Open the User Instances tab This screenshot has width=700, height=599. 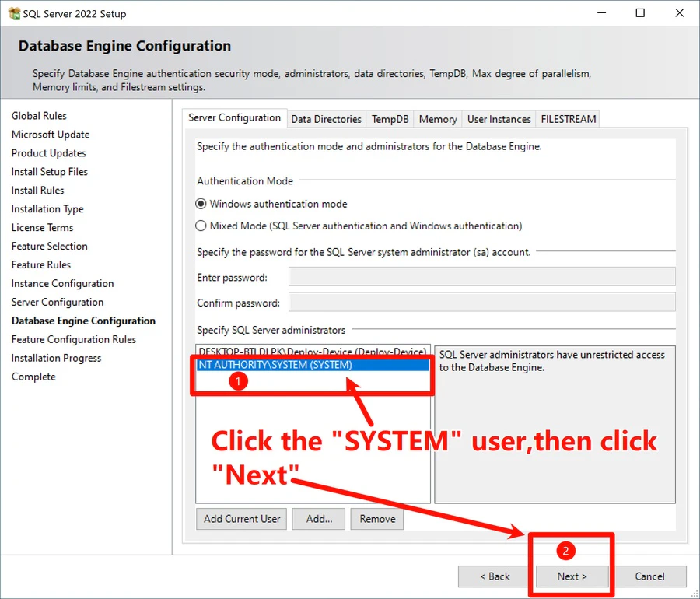point(499,119)
